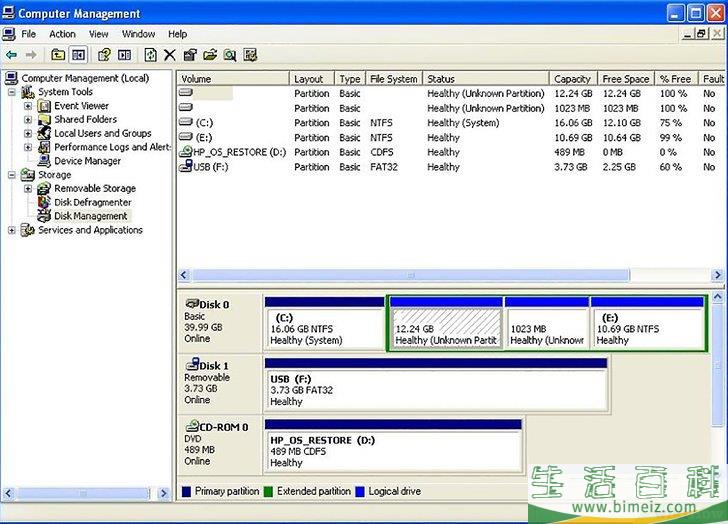This screenshot has height=524, width=728.
Task: Sort by the Capacity column header
Action: [573, 79]
